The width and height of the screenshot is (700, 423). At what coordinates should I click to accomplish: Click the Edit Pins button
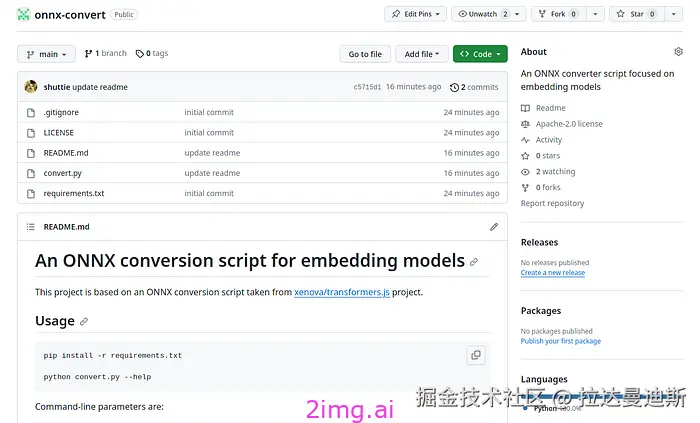(415, 14)
